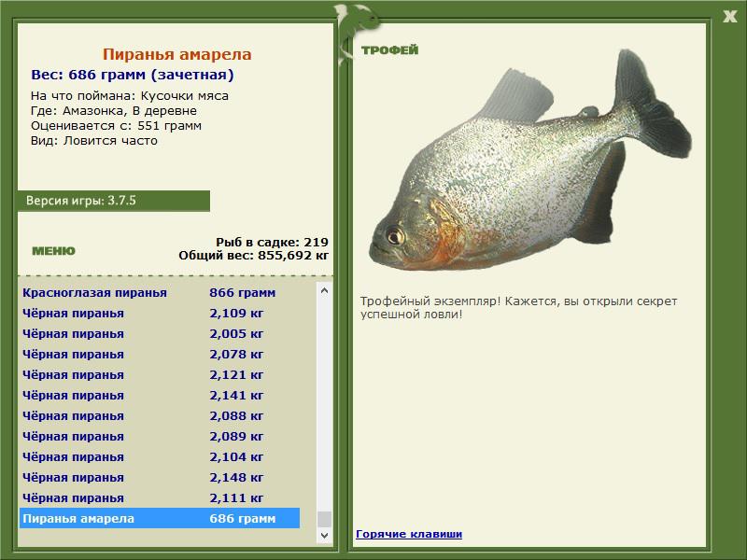Click the piranha trophy image
747x560 pixels.
(x=530, y=161)
